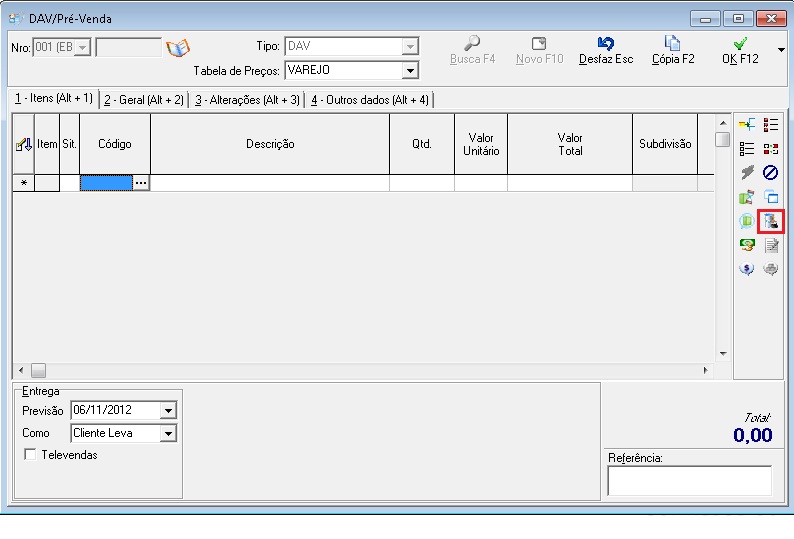Click the Nro number input field
The width and height of the screenshot is (794, 539).
point(129,48)
